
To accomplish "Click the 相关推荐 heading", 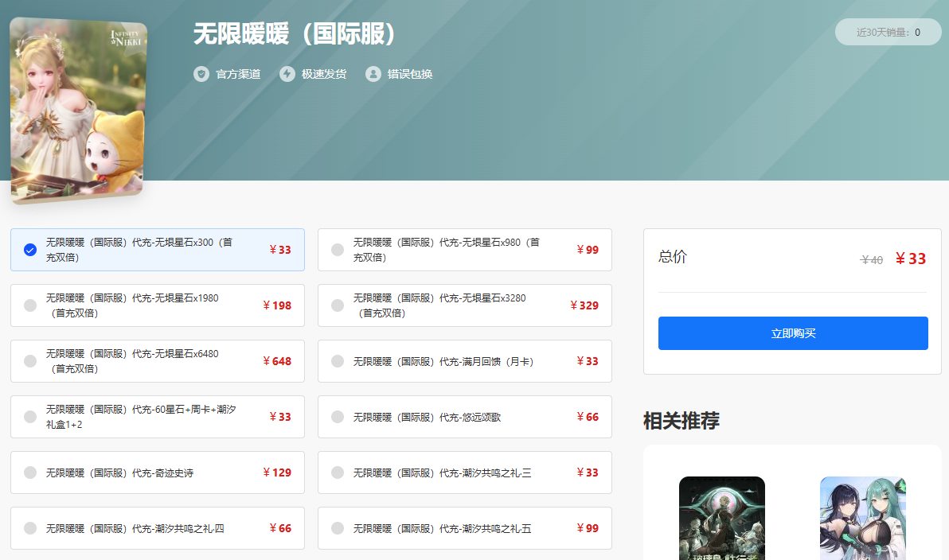I will 681,420.
